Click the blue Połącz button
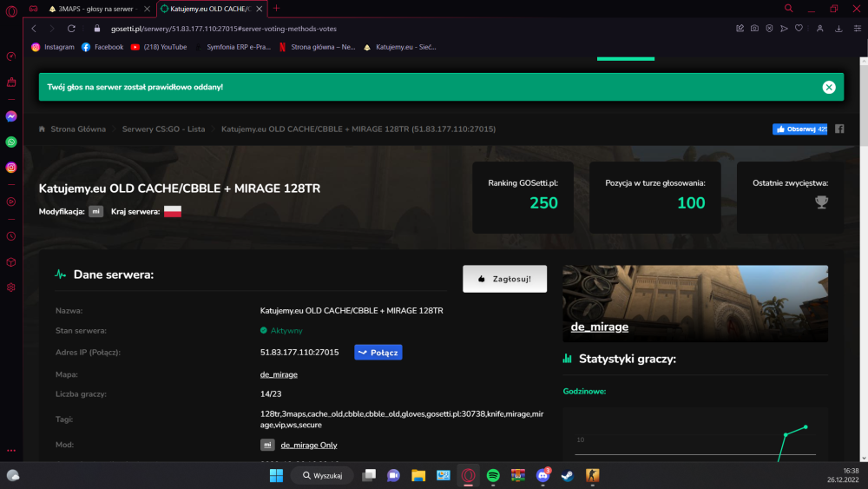The image size is (868, 489). click(x=378, y=353)
